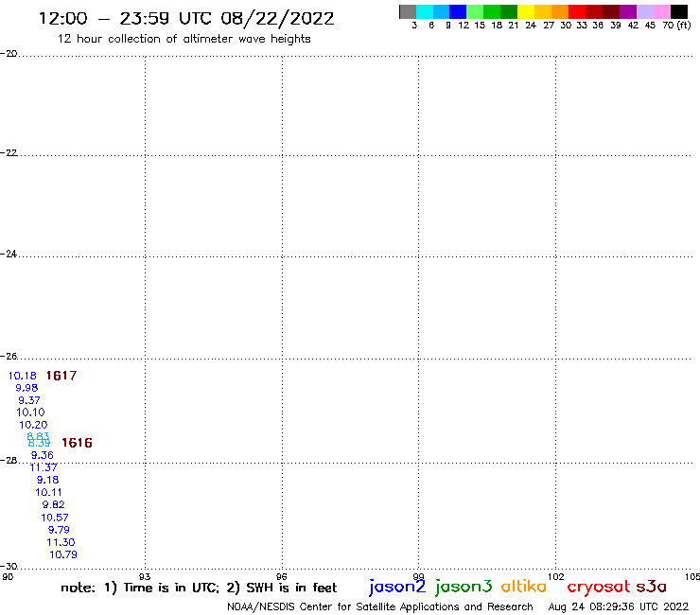Click the 96 longitude axis label
This screenshot has width=700, height=615.
[282, 576]
